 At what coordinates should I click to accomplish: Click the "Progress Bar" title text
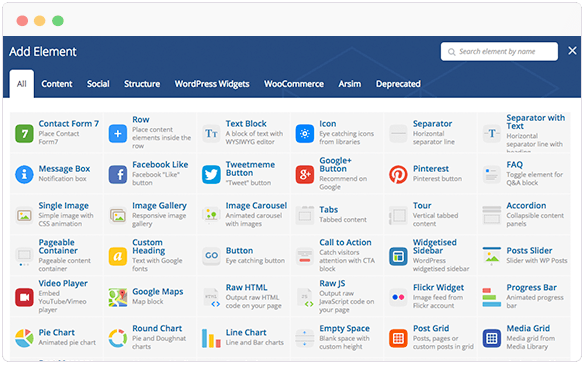(531, 288)
